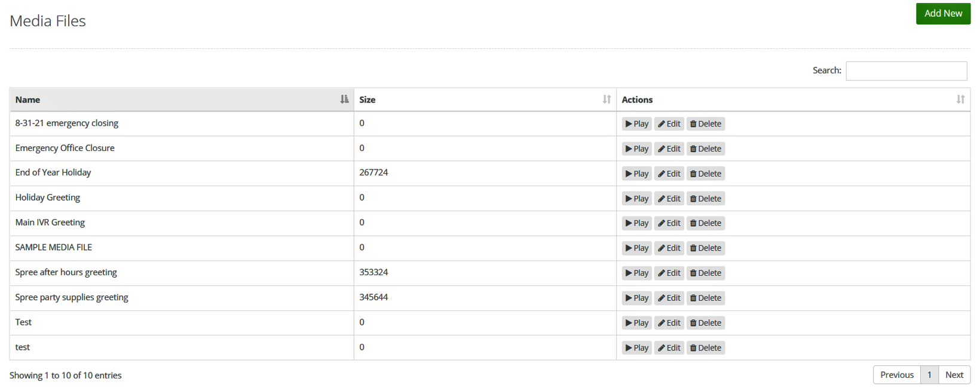Edit Main IVR Greeting entry
Image resolution: width=980 pixels, height=391 pixels.
(x=669, y=223)
